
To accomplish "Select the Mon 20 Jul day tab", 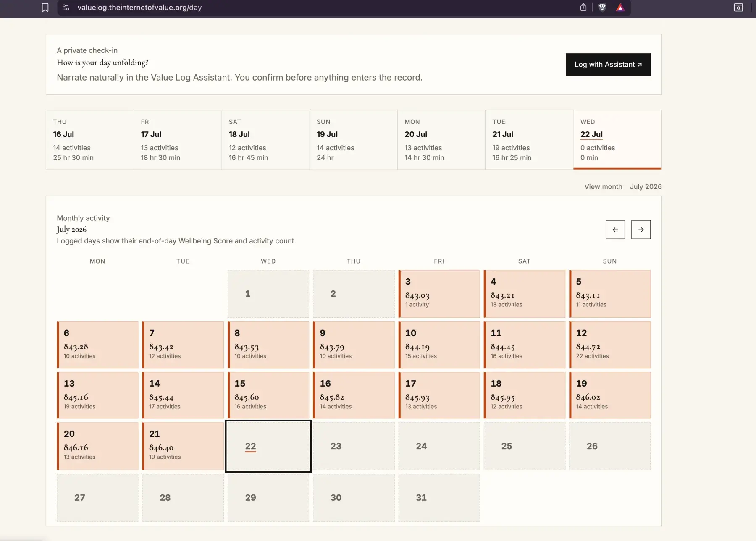I will pyautogui.click(x=441, y=140).
